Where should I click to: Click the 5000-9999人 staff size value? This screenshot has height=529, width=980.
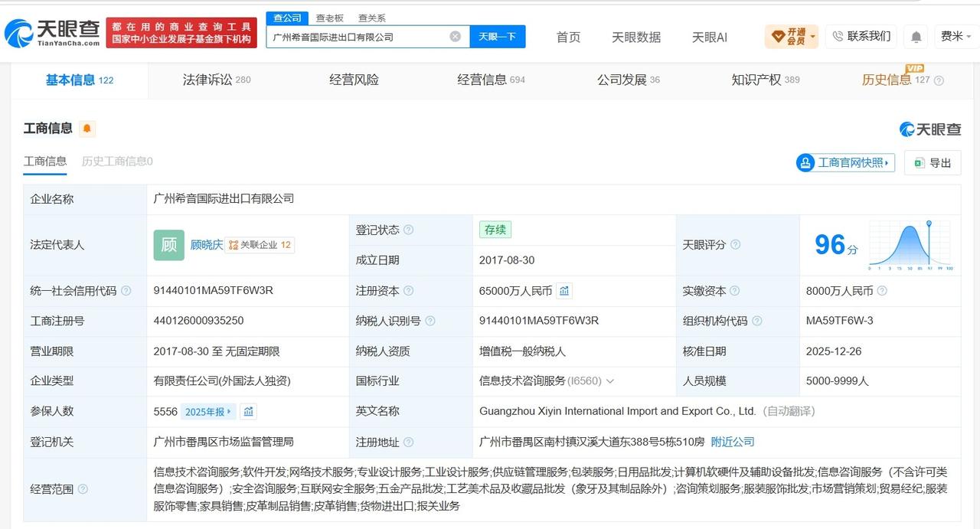coord(838,381)
